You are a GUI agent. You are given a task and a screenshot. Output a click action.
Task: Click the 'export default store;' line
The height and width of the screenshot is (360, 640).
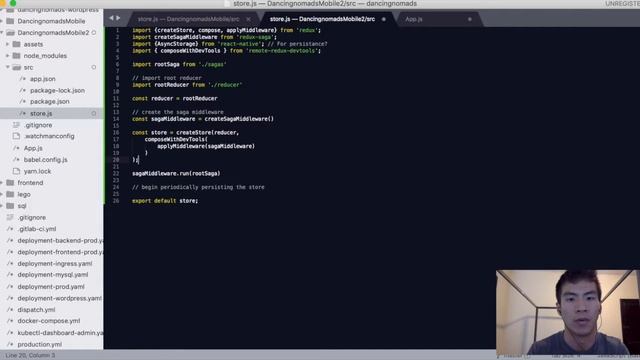165,201
